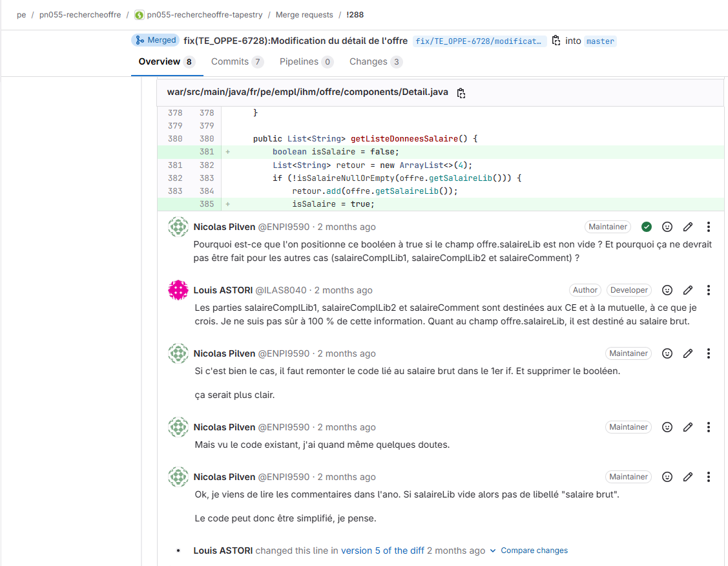Unresolve the thread via the green check icon

tap(646, 226)
